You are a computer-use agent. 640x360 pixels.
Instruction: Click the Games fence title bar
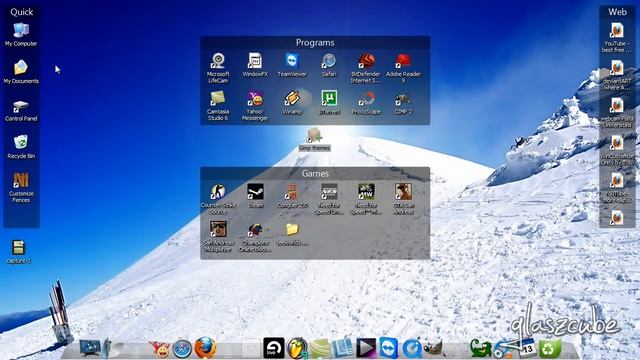(x=315, y=173)
